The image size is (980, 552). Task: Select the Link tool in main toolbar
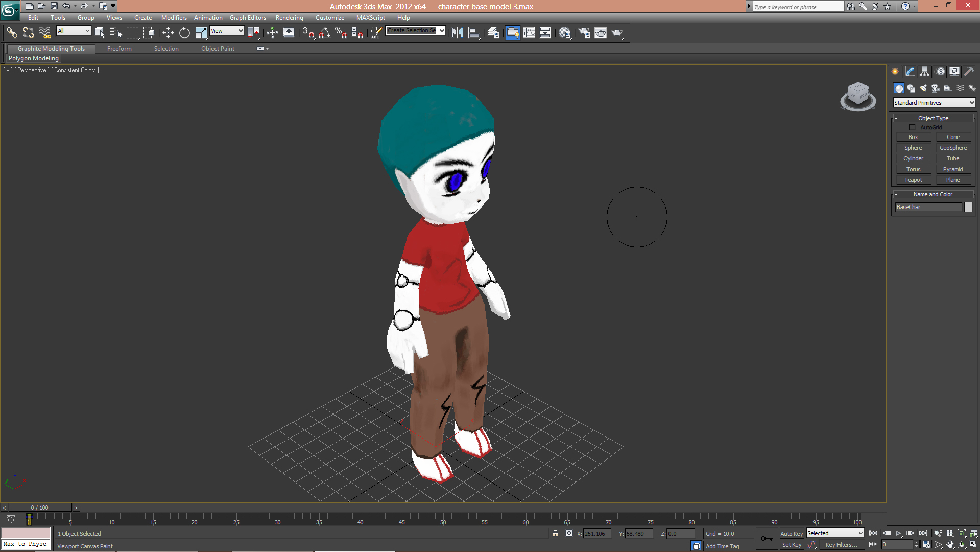click(12, 33)
